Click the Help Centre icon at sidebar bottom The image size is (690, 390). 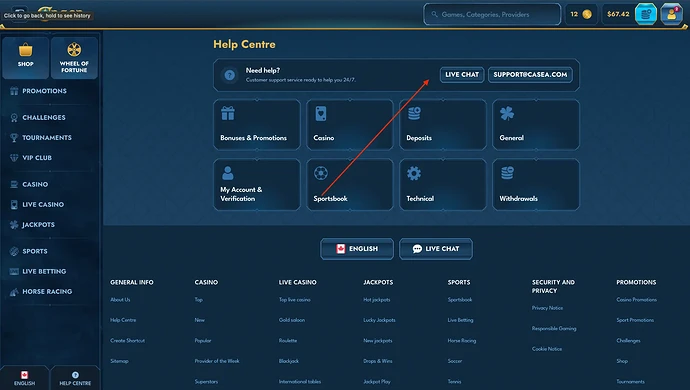pos(75,375)
